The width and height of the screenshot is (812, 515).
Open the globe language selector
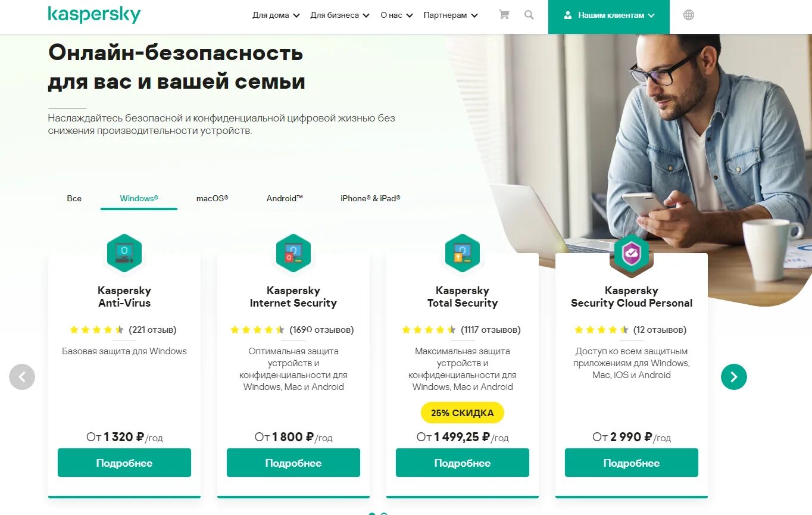pos(689,15)
